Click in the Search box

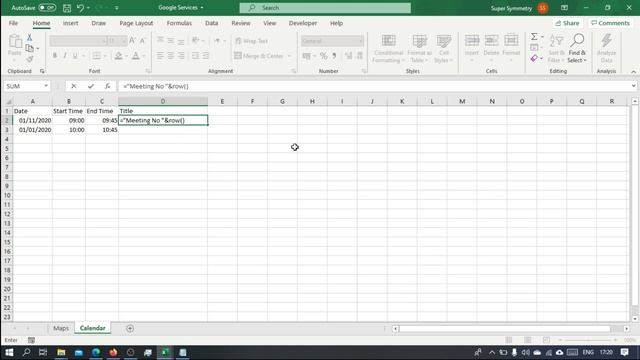pos(325,8)
